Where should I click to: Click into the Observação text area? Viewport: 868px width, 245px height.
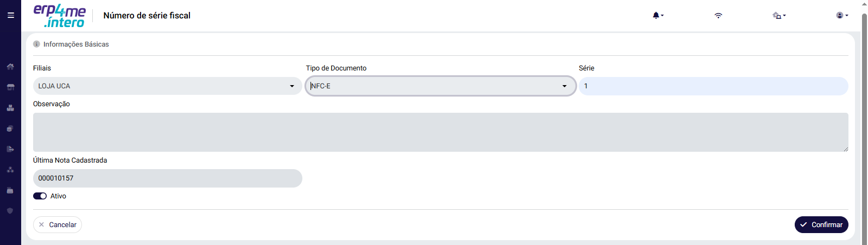tap(440, 132)
